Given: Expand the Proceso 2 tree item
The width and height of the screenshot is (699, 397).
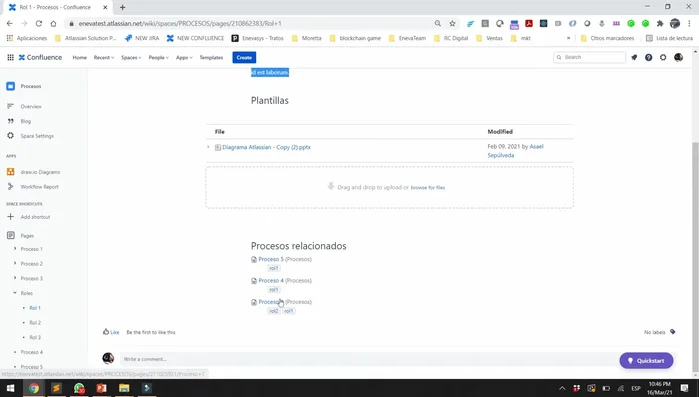Looking at the screenshot, I should 15,263.
